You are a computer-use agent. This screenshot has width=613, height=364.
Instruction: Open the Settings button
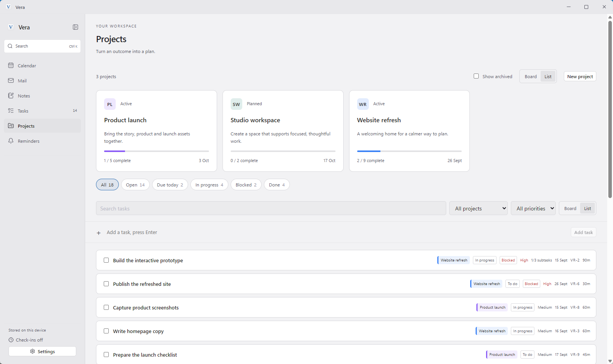(42, 351)
